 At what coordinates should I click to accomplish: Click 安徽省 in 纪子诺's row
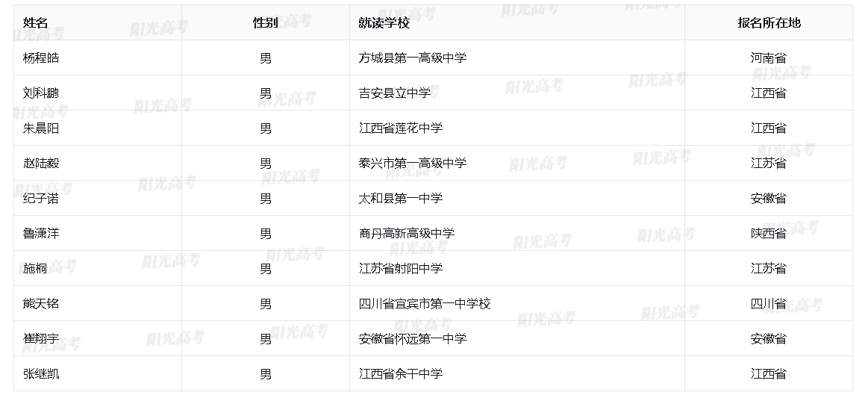(x=769, y=199)
